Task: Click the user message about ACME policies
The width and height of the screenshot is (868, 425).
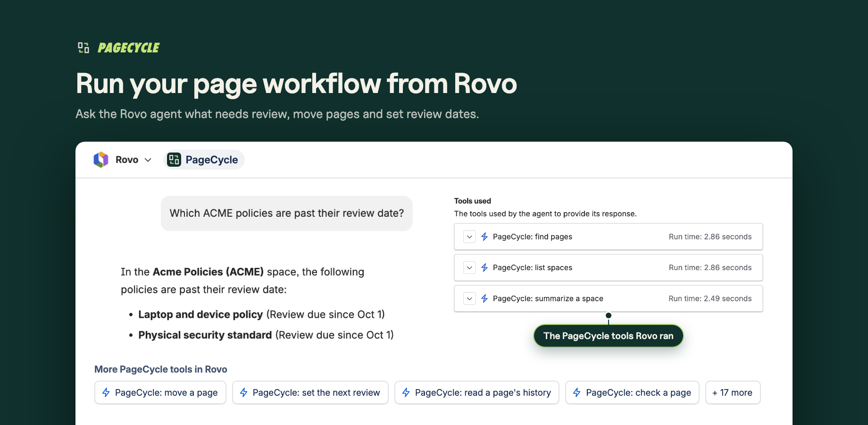Action: 287,213
